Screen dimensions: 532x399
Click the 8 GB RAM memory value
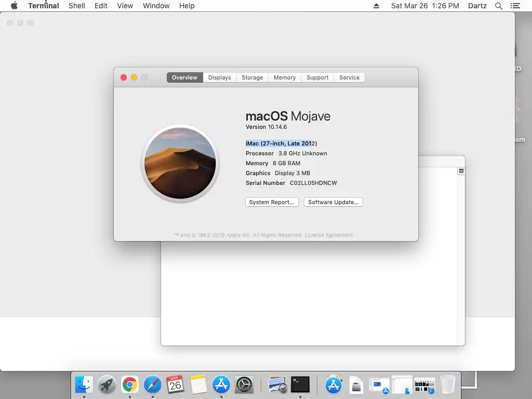coord(286,163)
